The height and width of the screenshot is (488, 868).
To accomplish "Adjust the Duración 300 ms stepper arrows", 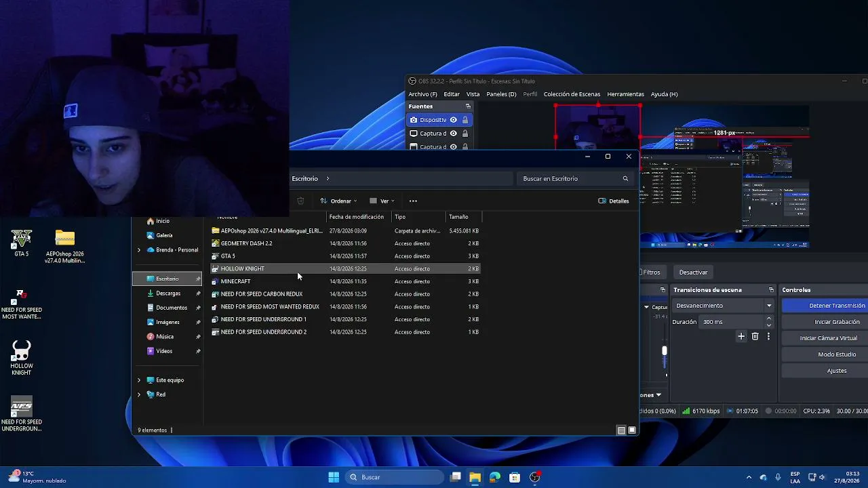I will [769, 322].
